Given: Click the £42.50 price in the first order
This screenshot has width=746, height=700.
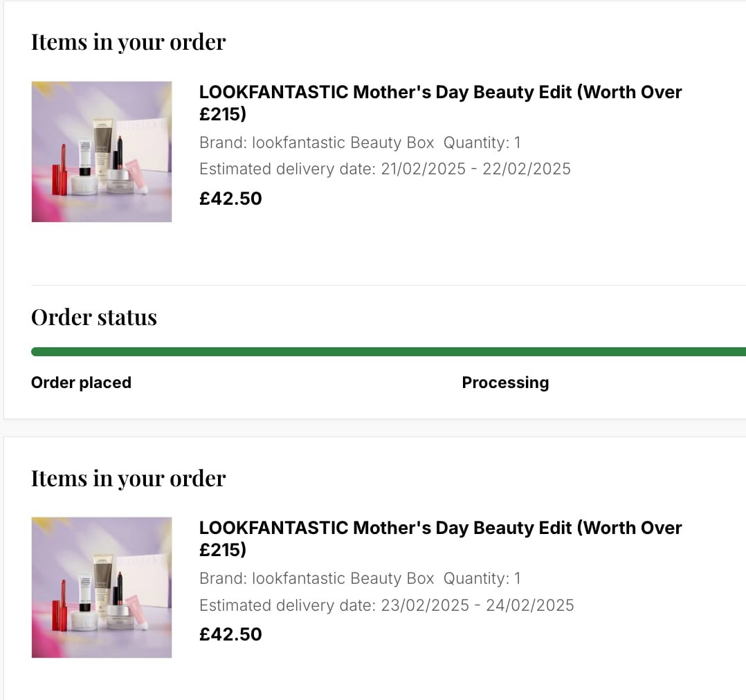Looking at the screenshot, I should [x=230, y=199].
